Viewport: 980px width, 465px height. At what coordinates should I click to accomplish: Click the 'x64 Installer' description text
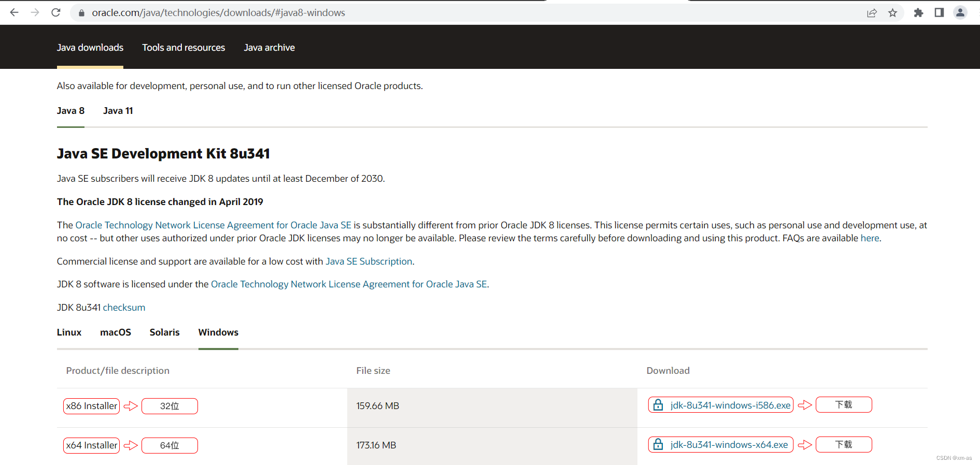tap(92, 445)
